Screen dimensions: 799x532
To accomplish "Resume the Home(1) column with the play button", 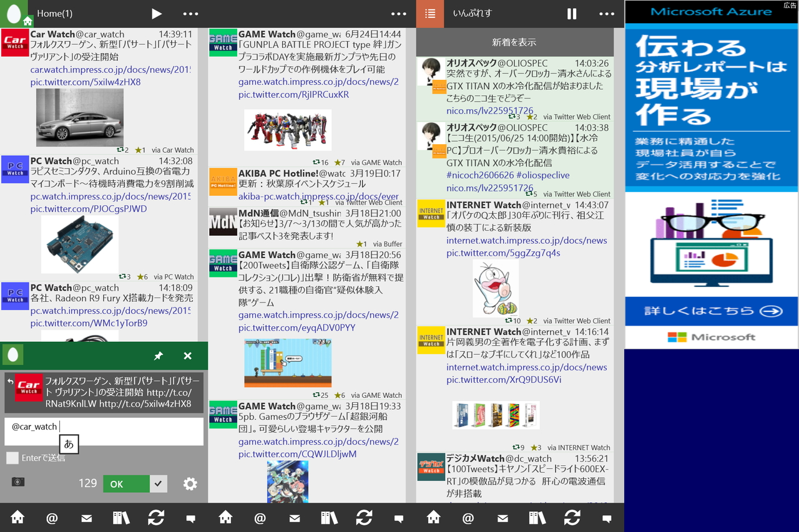I will point(156,13).
